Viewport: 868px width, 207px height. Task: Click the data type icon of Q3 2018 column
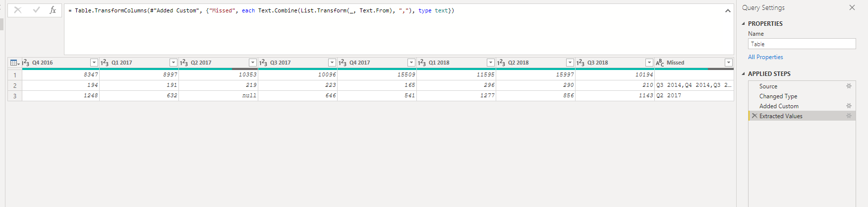(580, 63)
